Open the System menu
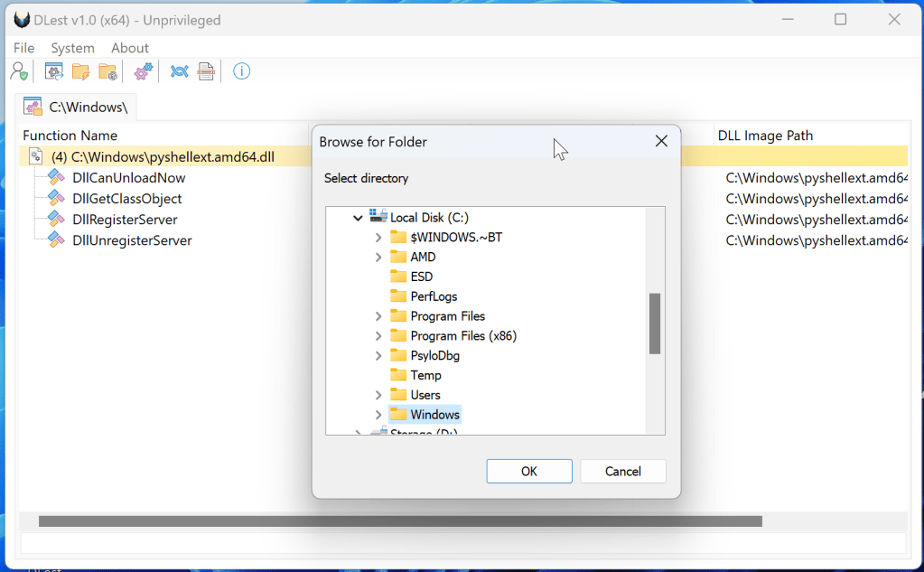This screenshot has height=572, width=924. click(x=72, y=48)
